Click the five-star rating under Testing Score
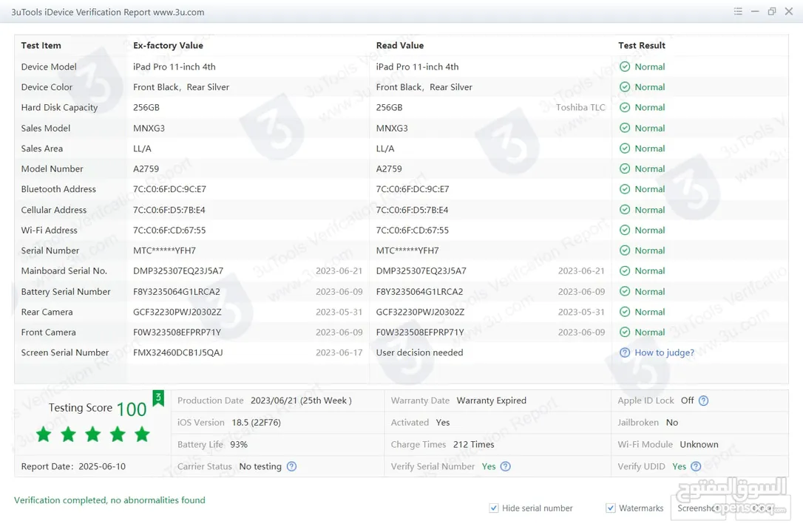The image size is (803, 532). coord(92,434)
